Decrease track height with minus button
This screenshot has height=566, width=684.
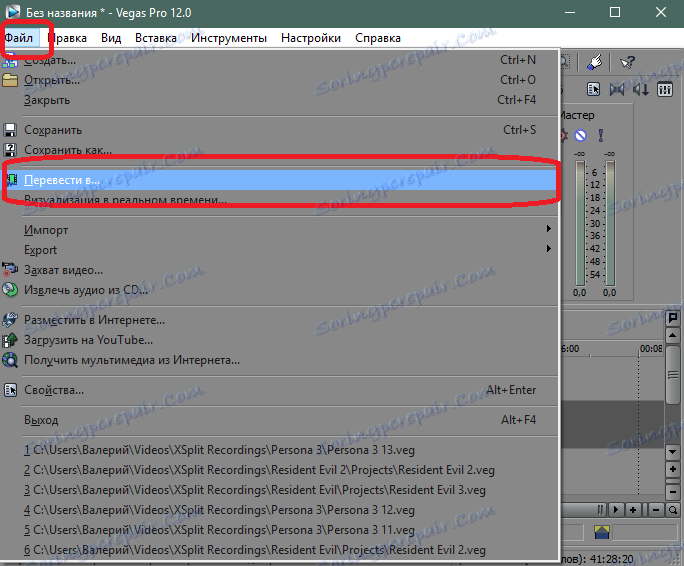coord(673,491)
